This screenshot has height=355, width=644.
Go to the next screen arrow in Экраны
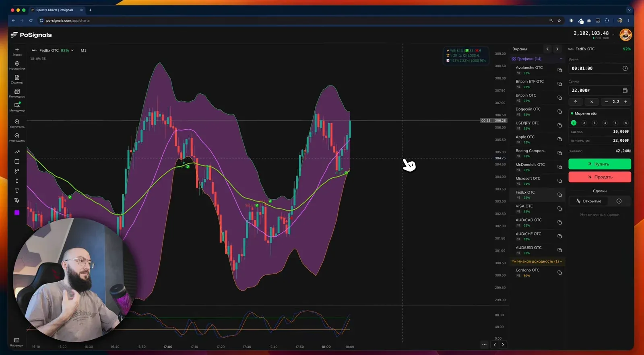(557, 49)
